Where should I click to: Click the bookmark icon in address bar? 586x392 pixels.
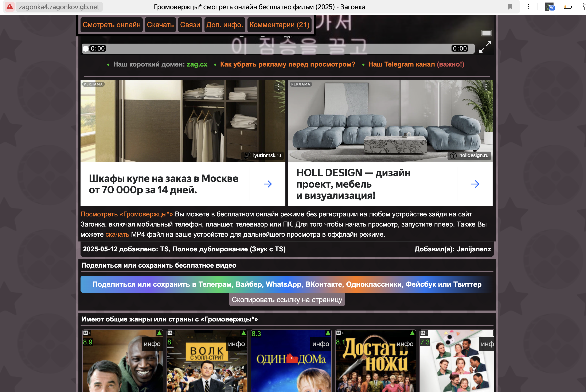(x=510, y=7)
